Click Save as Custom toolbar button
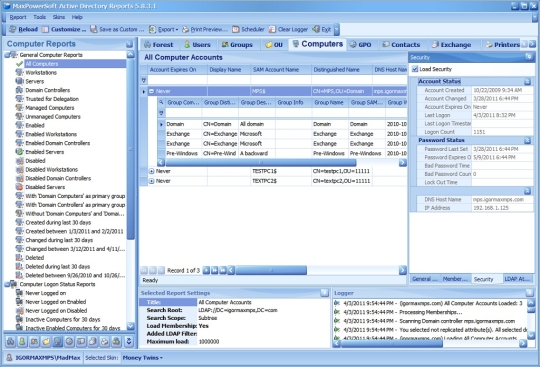 point(117,29)
